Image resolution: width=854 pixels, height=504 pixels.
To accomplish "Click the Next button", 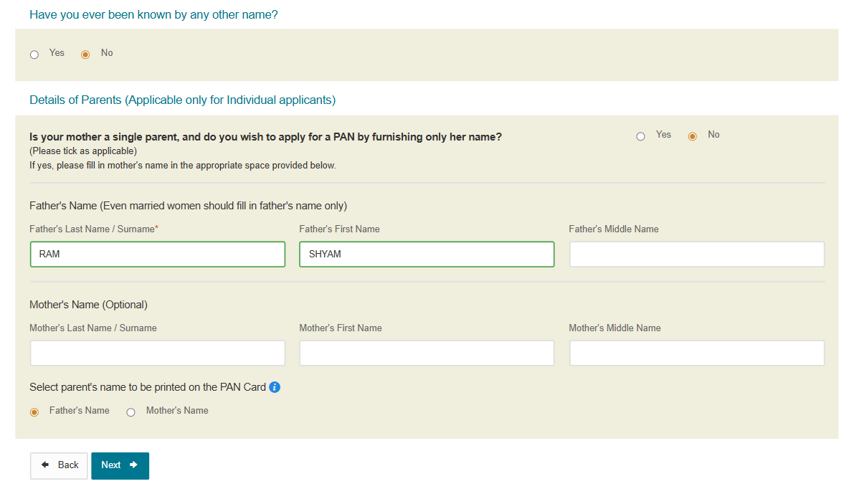I will pos(120,465).
